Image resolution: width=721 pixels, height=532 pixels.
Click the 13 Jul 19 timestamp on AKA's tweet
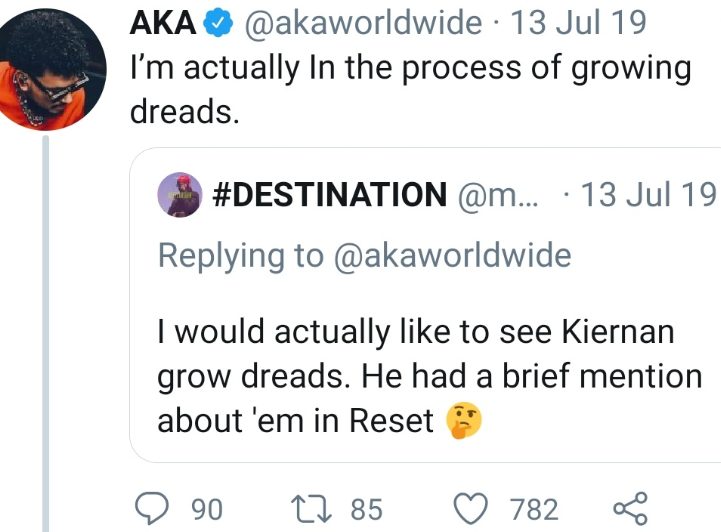[578, 23]
